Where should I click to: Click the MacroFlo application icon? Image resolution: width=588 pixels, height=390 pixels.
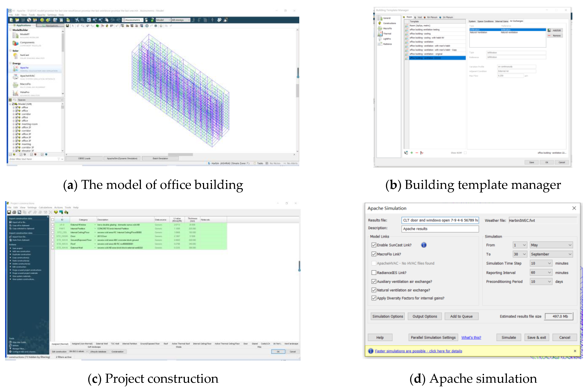(x=15, y=85)
